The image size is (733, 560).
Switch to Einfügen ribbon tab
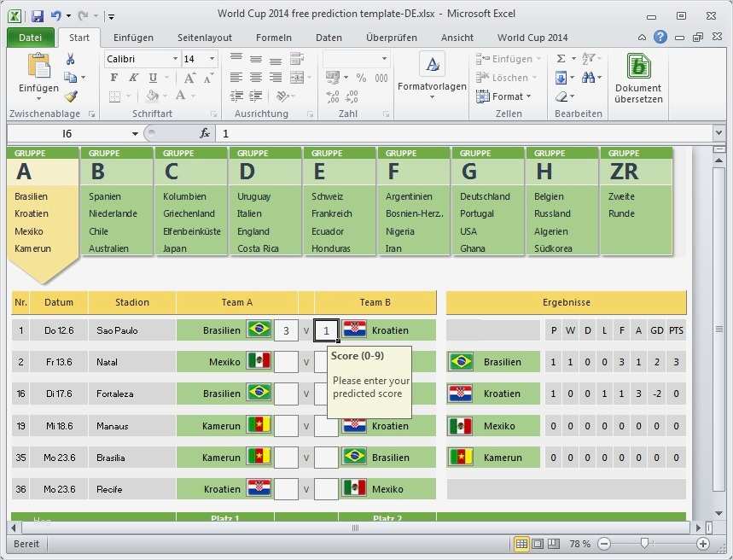pos(133,38)
